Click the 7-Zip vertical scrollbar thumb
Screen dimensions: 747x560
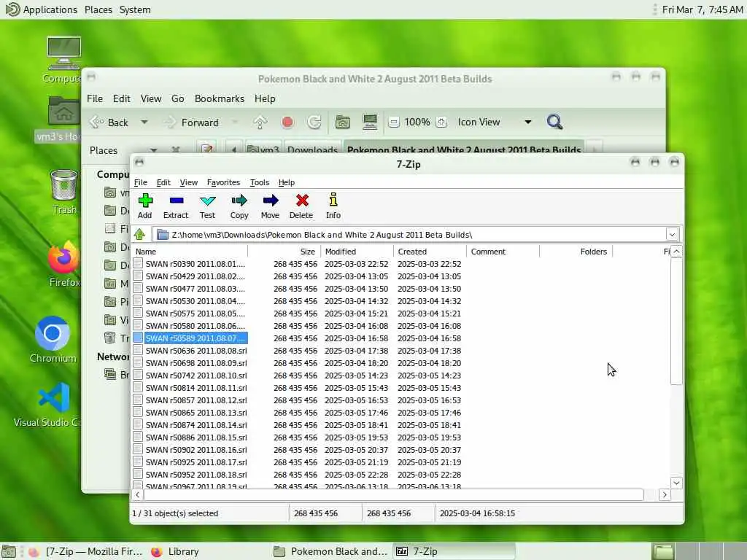676,321
